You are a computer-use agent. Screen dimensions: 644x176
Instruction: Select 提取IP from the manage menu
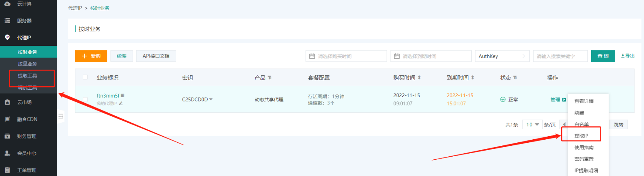[x=581, y=136]
